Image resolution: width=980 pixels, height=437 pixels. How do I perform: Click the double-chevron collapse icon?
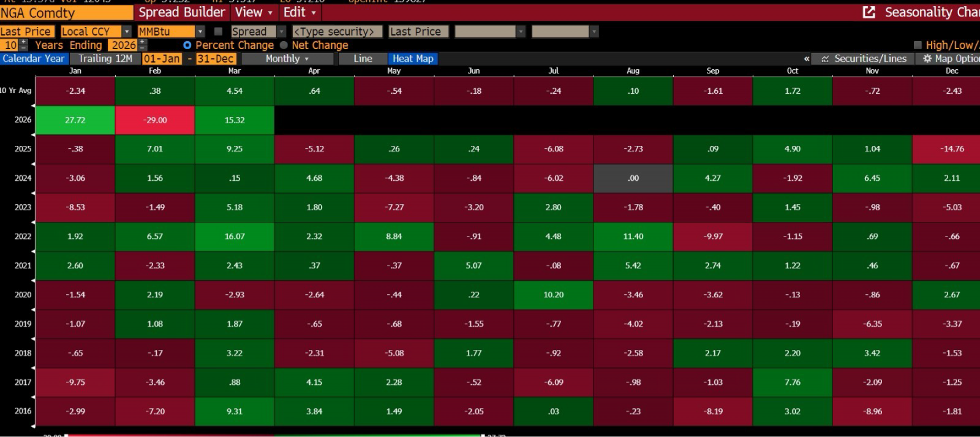click(807, 59)
